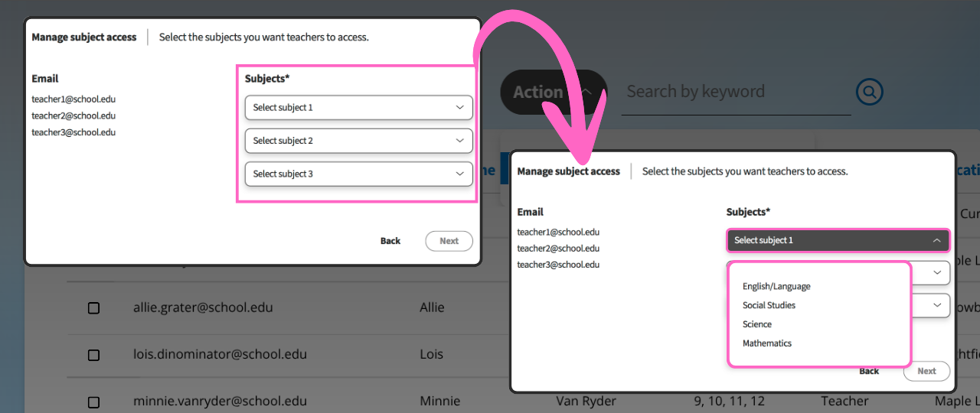This screenshot has width=980, height=413.
Task: Click the chevron of the partly hidden third dropdown
Action: [937, 305]
